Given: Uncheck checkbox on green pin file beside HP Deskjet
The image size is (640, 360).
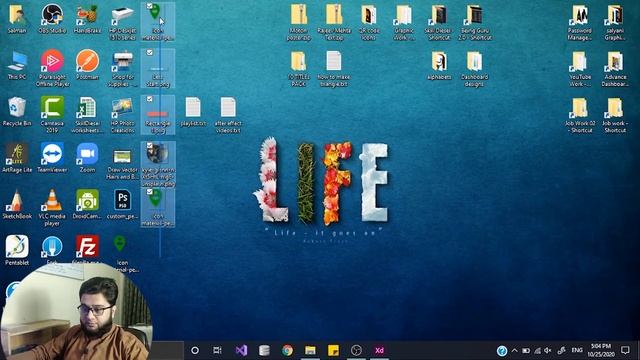Looking at the screenshot, I should pos(149,6).
